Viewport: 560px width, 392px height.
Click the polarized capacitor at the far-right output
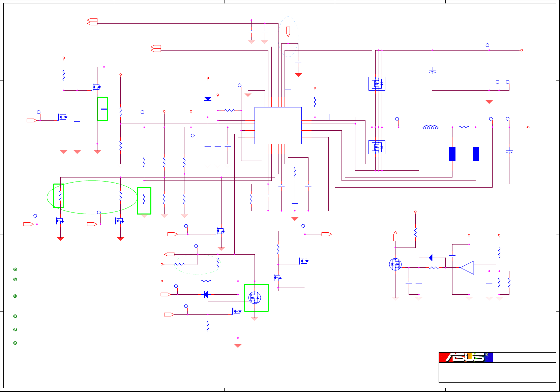pos(509,152)
